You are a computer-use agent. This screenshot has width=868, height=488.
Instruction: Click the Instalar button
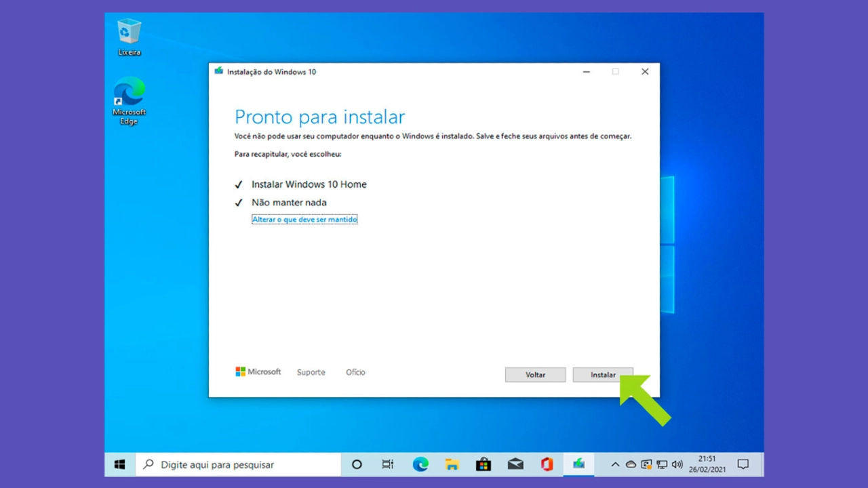[603, 375]
